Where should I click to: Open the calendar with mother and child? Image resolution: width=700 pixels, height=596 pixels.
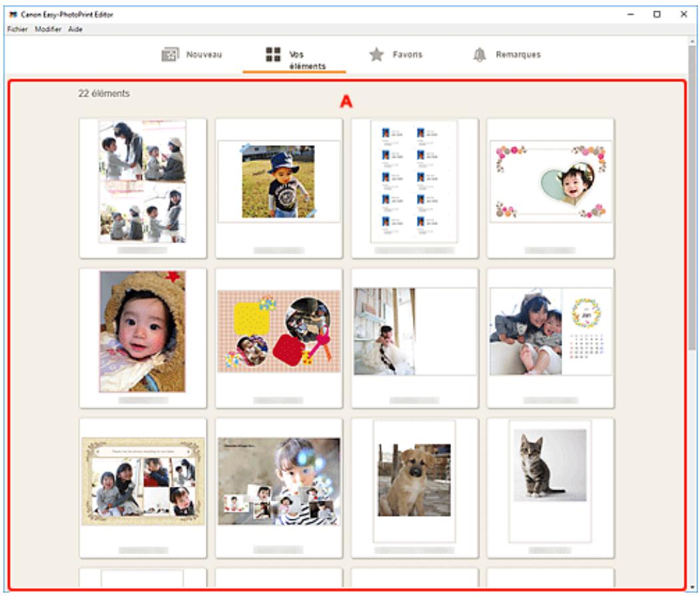click(x=550, y=338)
